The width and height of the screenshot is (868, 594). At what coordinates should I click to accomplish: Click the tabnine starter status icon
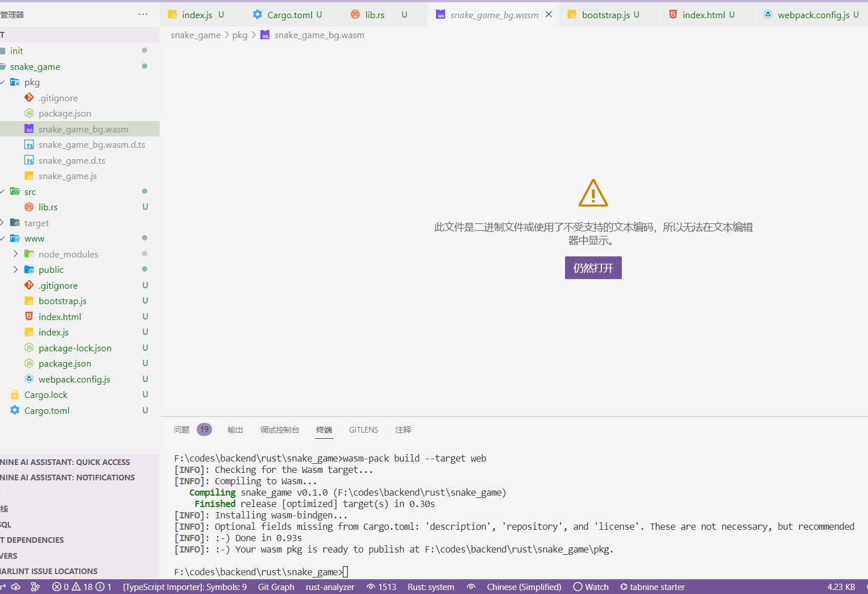coord(652,587)
